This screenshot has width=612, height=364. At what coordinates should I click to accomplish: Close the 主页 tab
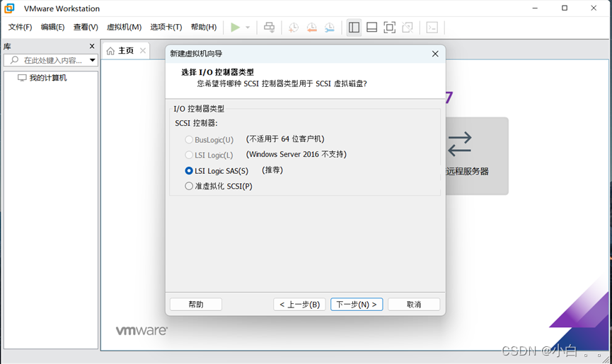(143, 51)
